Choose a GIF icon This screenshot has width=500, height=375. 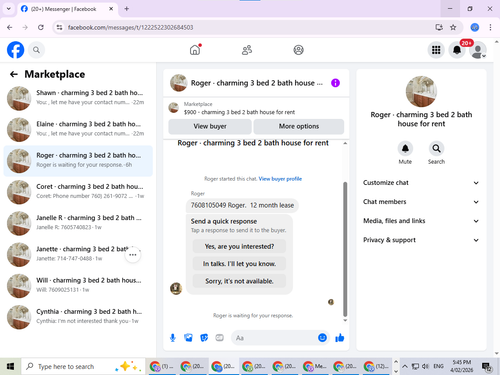pos(219,338)
